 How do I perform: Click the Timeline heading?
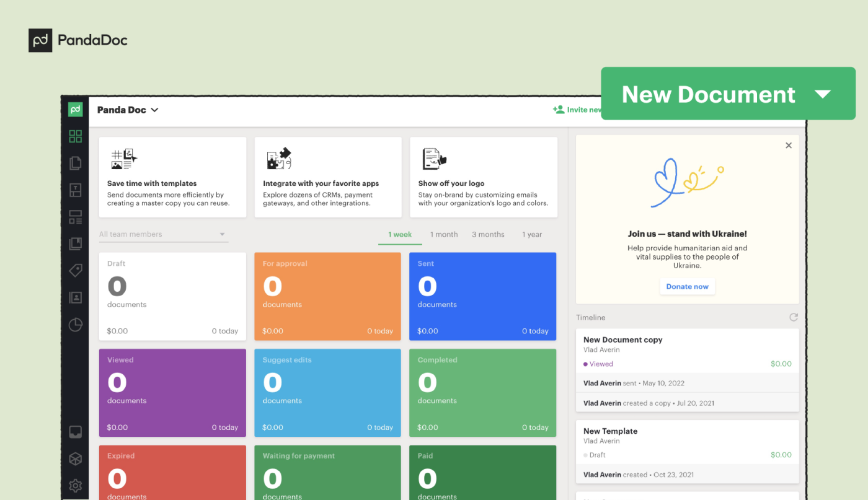591,317
